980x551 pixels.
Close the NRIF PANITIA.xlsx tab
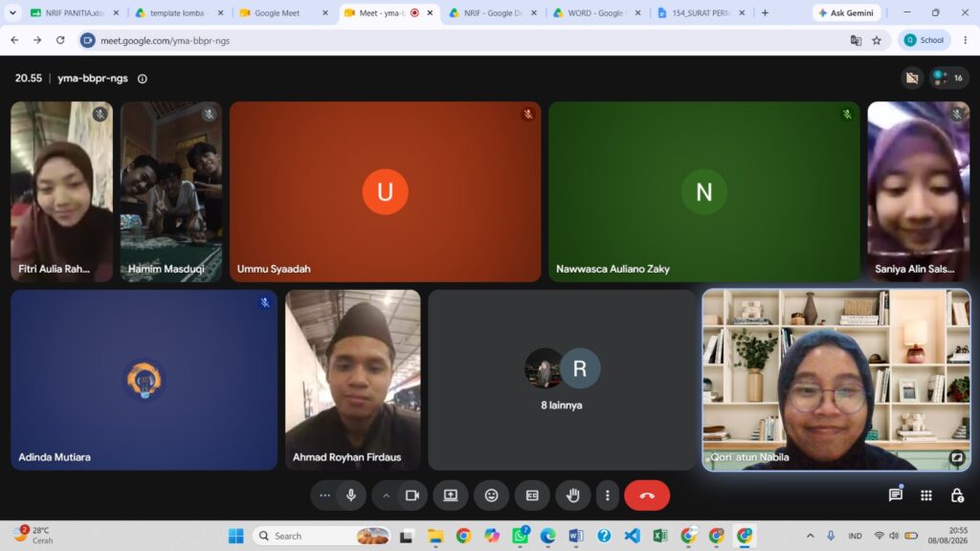pyautogui.click(x=116, y=12)
